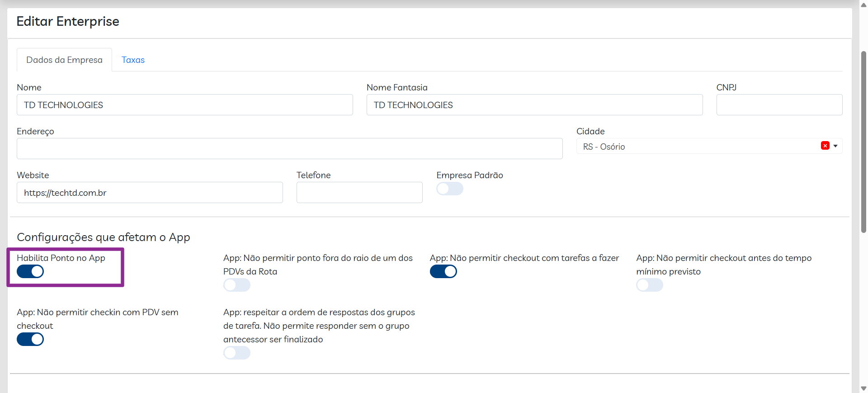The width and height of the screenshot is (868, 393).
Task: Click the scrollbar up arrow
Action: click(863, 5)
